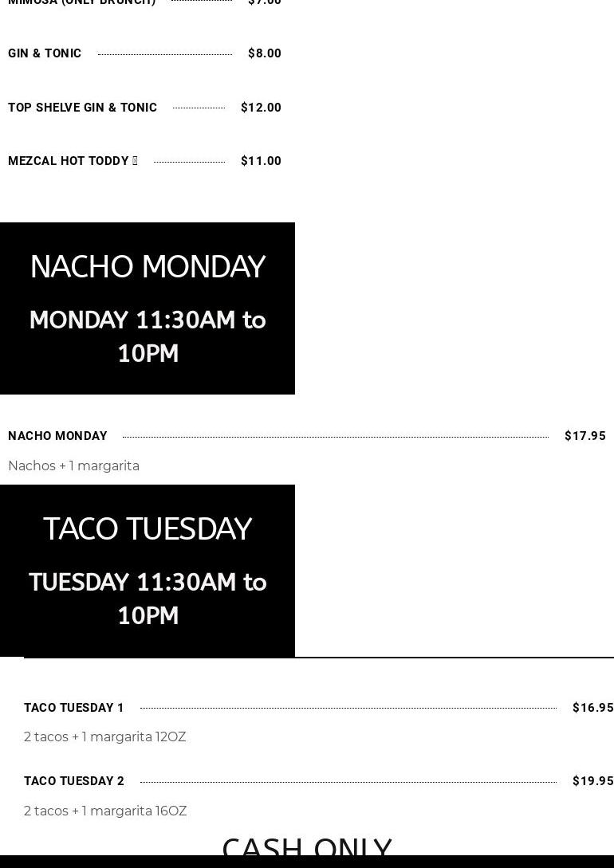
Task: Select the Nacho Monday menu item title
Action: click(57, 436)
